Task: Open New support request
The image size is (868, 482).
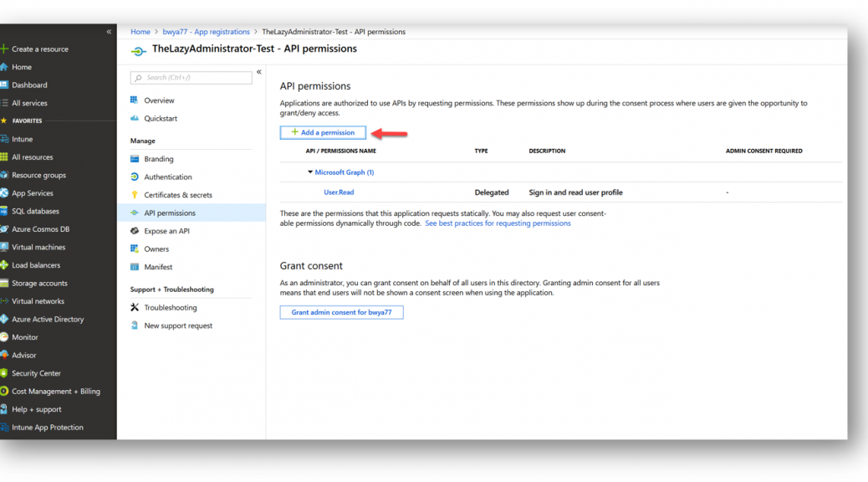Action: tap(177, 326)
